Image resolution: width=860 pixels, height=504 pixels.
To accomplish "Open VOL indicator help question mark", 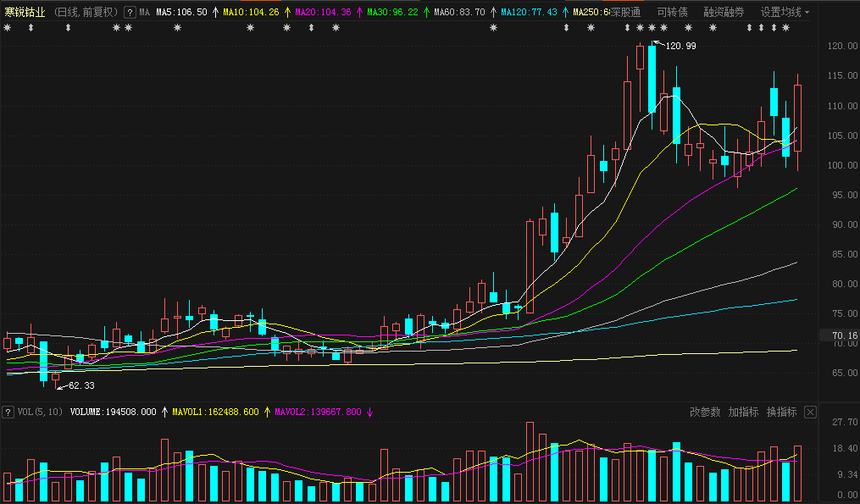I will (x=8, y=412).
